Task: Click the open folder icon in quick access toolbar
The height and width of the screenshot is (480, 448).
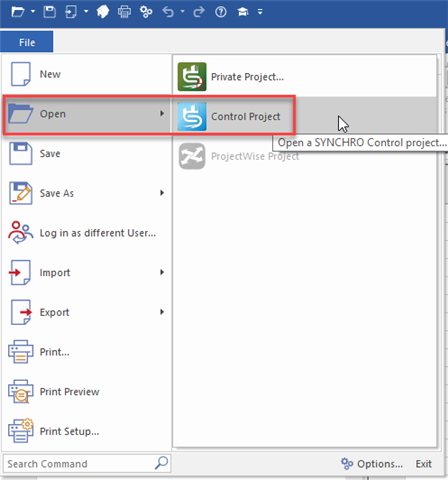Action: pyautogui.click(x=18, y=12)
